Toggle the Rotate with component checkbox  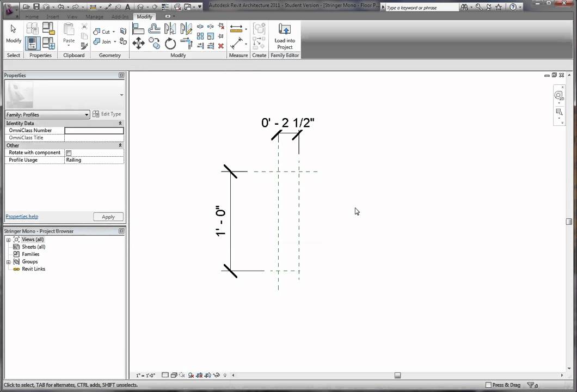(x=69, y=152)
